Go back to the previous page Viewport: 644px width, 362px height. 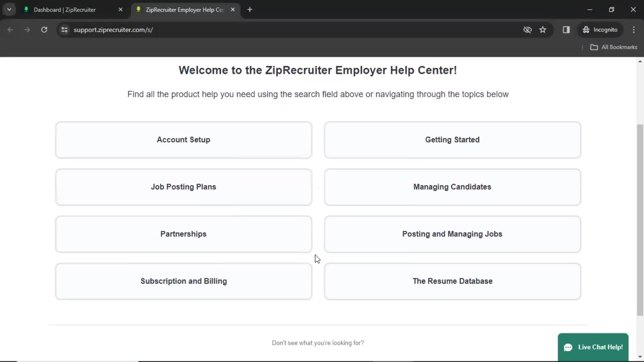(x=10, y=30)
